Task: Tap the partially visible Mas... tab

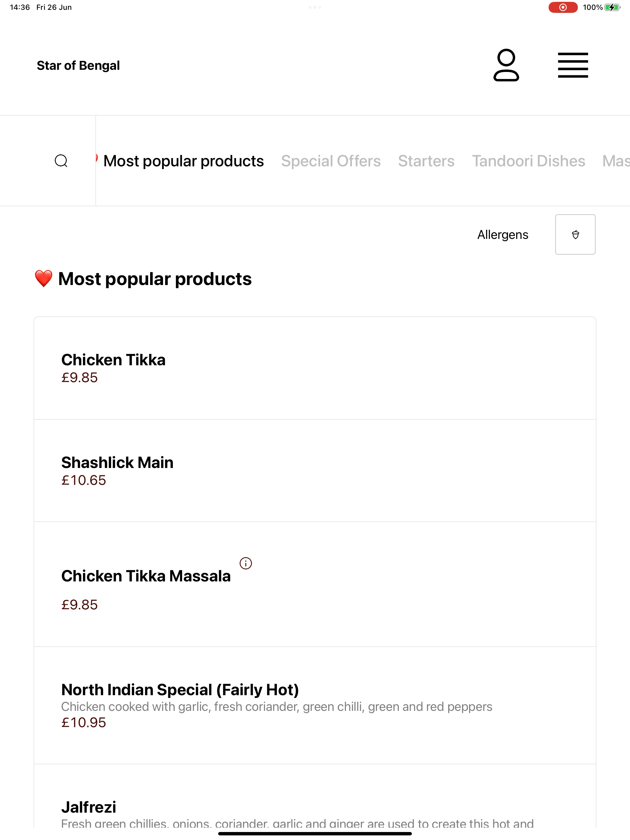Action: point(616,161)
